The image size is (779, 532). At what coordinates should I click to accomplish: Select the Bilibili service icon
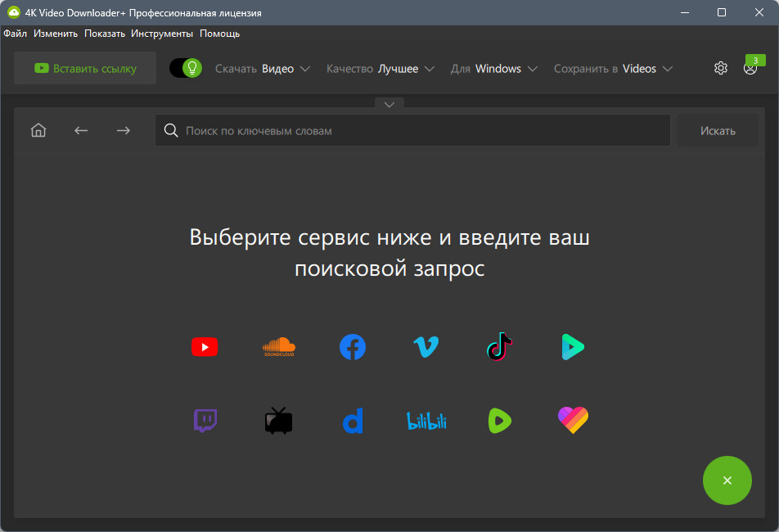tap(426, 421)
